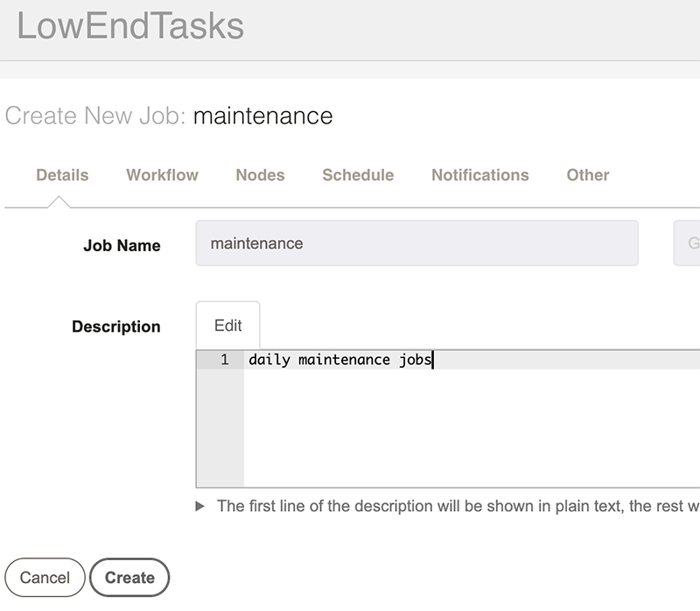Select the Nodes tab

pyautogui.click(x=260, y=175)
